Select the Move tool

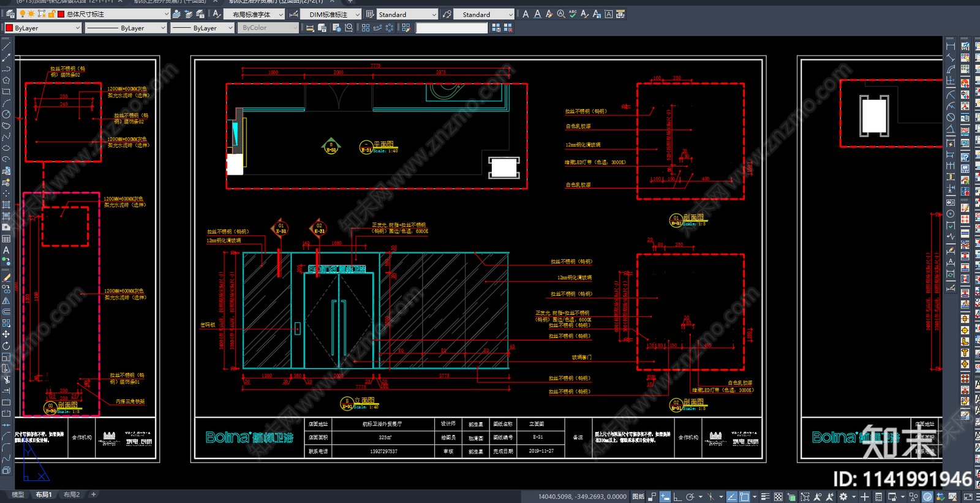point(6,334)
